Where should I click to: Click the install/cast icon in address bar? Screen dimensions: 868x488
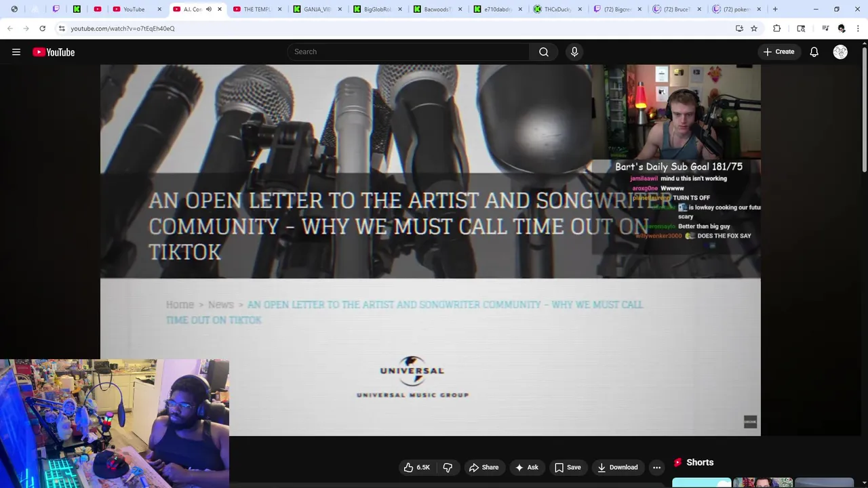coord(739,28)
